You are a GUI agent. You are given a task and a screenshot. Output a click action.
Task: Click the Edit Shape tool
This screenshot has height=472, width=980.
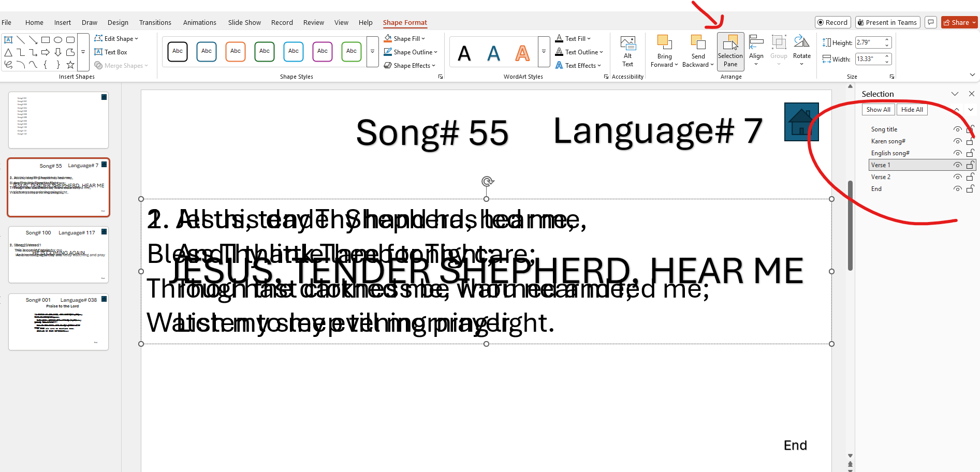pyautogui.click(x=116, y=39)
